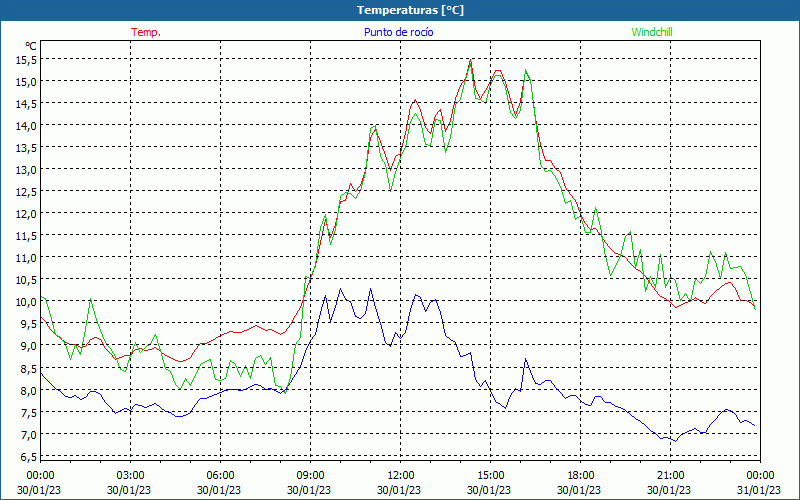Image resolution: width=800 pixels, height=500 pixels.
Task: Click the '°C' unit label above the axis
Action: [31, 46]
